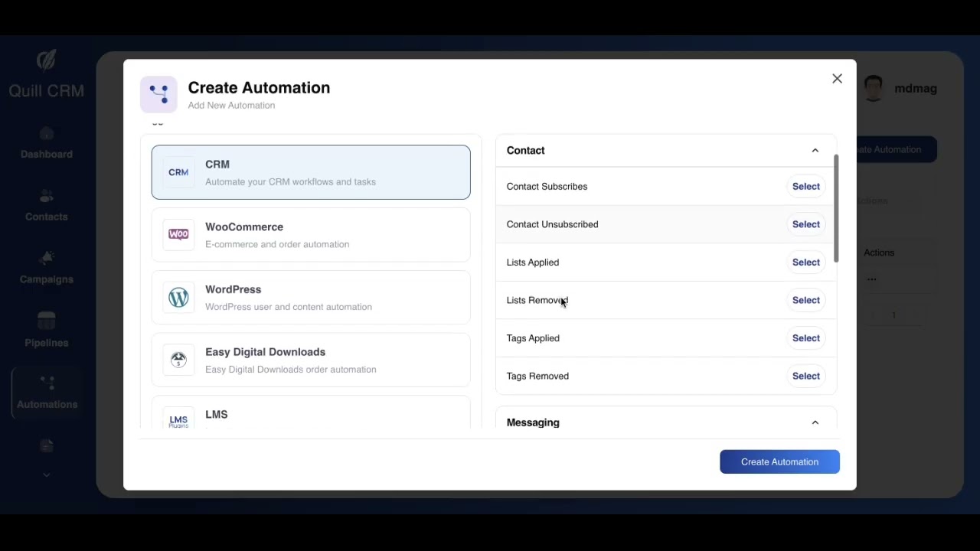980x551 pixels.
Task: Click the trigger list scrollbar
Action: [836, 208]
